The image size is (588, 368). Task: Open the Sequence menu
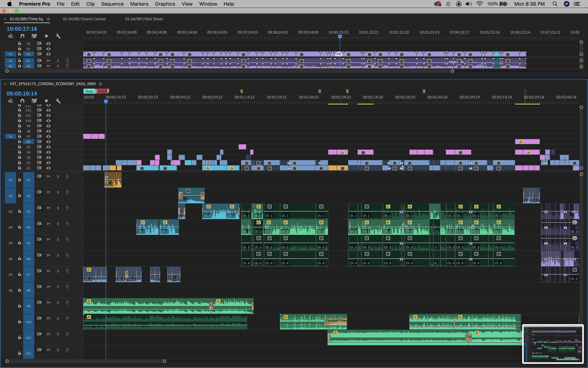pos(112,4)
